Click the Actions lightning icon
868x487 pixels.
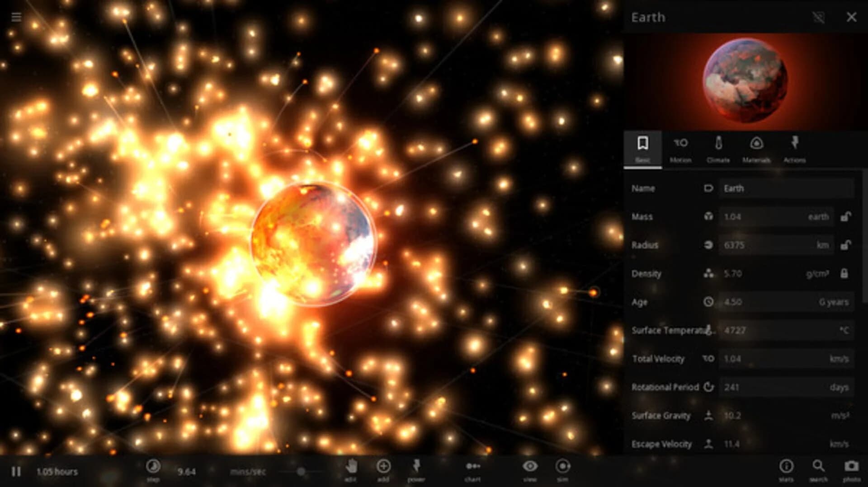[794, 145]
